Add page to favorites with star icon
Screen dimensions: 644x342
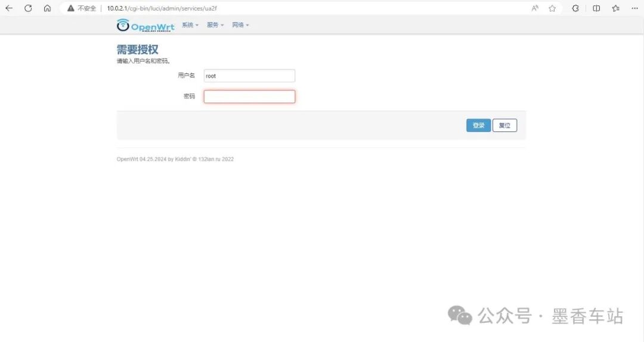(552, 8)
